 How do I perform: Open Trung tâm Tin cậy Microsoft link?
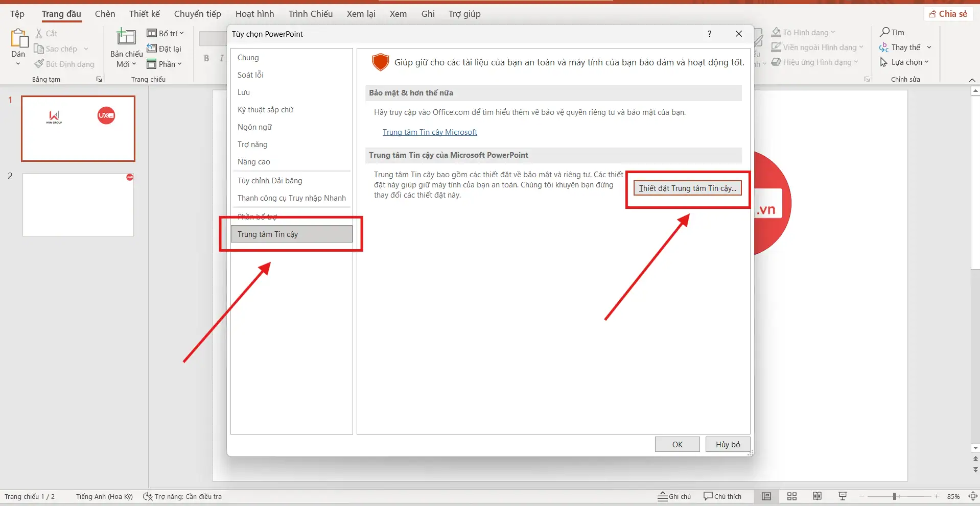(x=430, y=132)
